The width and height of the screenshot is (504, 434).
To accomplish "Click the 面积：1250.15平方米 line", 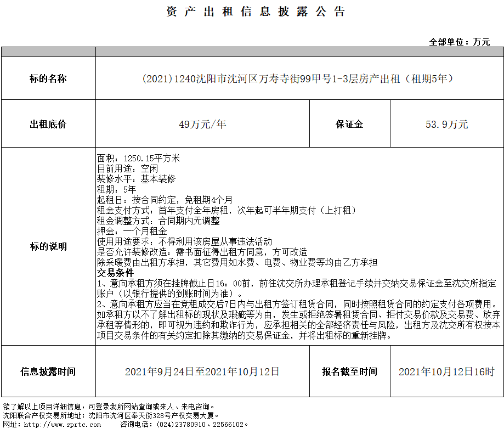I will [138, 159].
